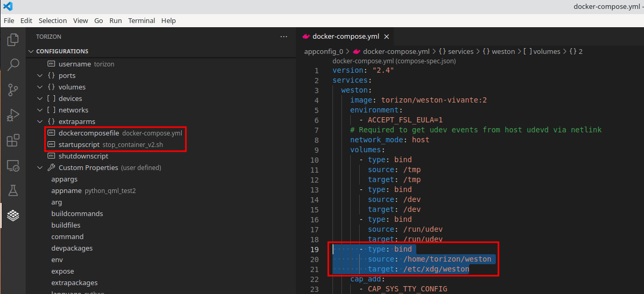
Task: Open the Selection menu
Action: (52, 20)
